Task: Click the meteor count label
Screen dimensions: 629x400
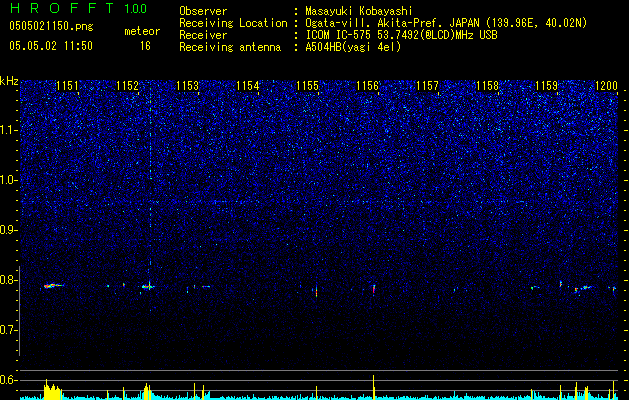Action: click(x=142, y=31)
